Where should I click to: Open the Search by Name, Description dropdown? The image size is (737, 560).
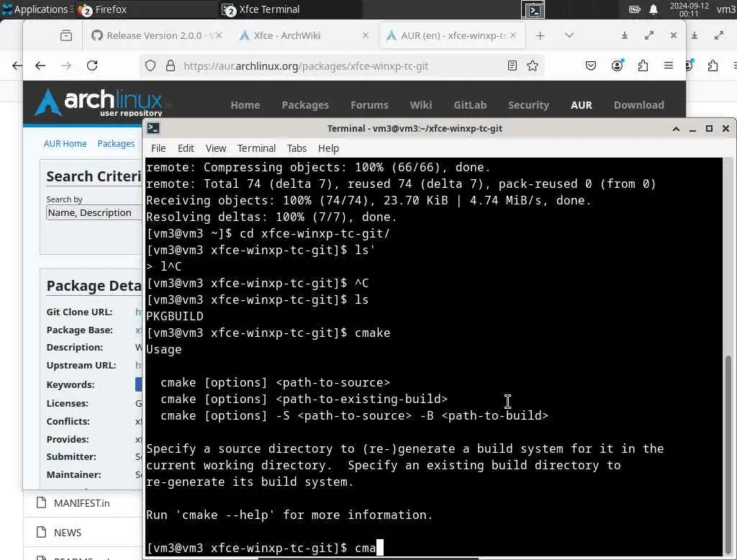[94, 213]
